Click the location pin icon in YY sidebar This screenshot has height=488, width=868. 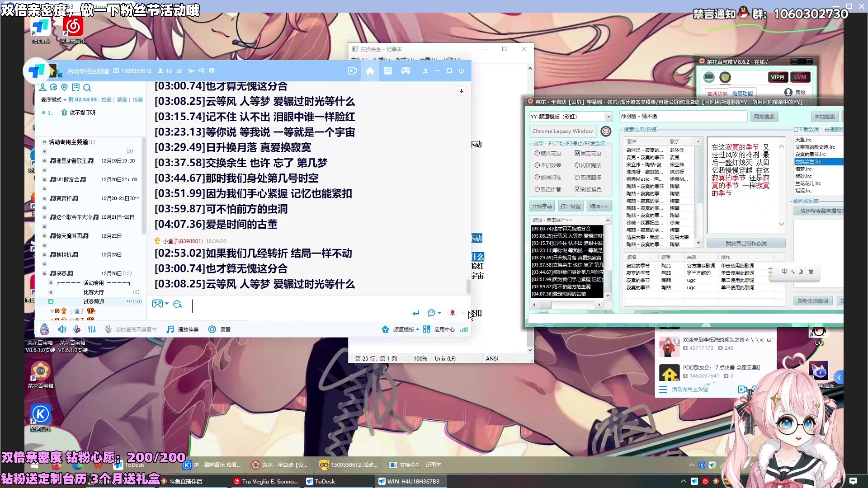click(64, 87)
